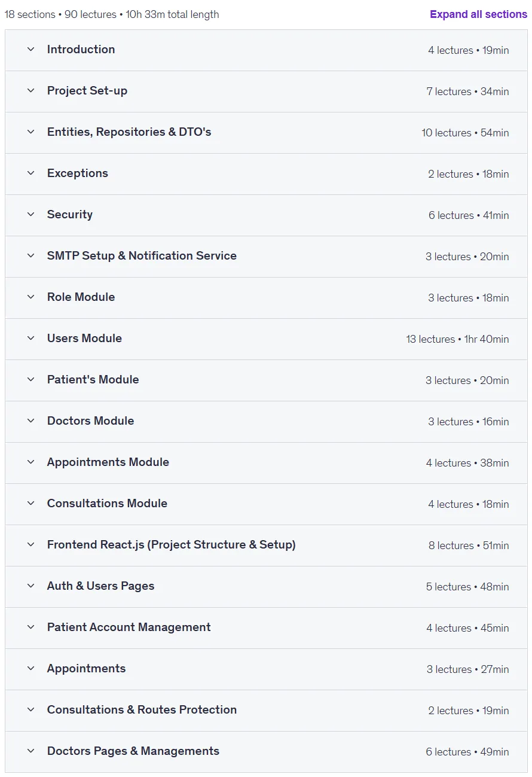Expand the Users Module chevron
Viewport: 532px width, 777px height.
tap(31, 338)
